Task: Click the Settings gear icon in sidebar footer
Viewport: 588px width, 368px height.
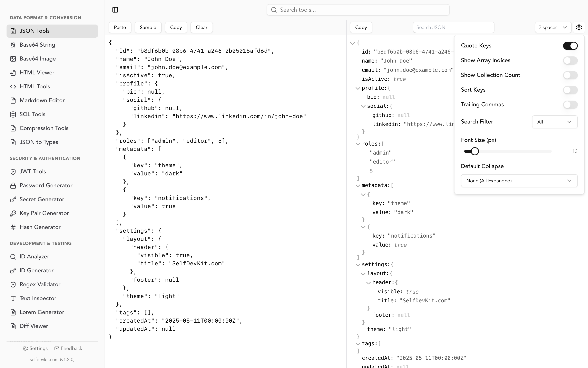Action: 25,348
